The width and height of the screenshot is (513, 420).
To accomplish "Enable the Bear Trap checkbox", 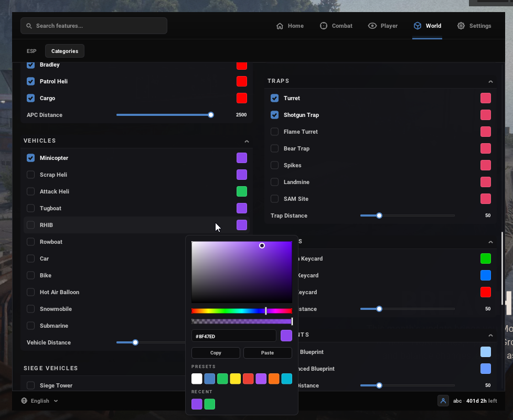I will point(274,148).
